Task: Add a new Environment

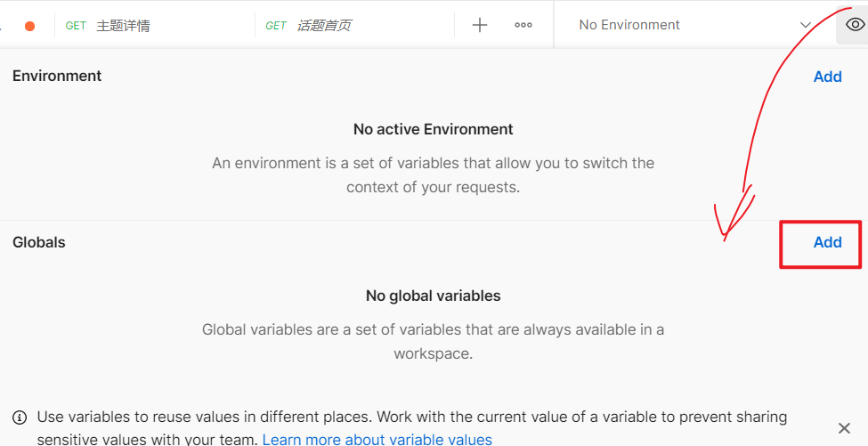Action: pyautogui.click(x=827, y=77)
